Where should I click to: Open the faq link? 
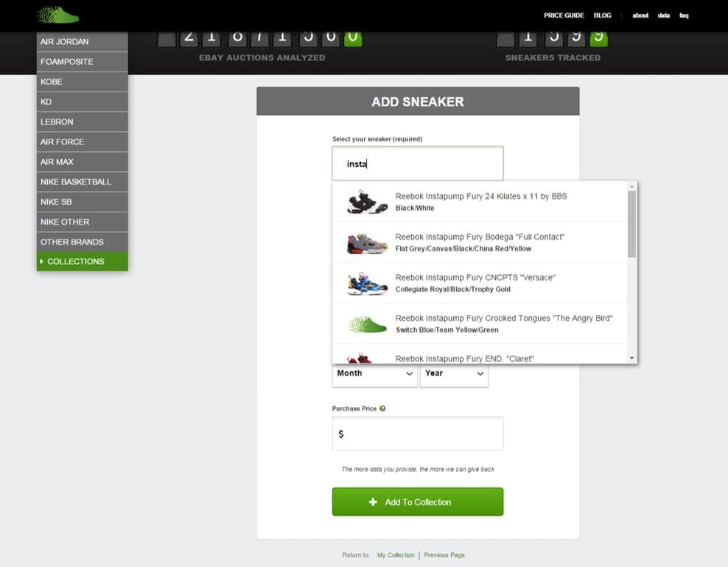click(684, 15)
